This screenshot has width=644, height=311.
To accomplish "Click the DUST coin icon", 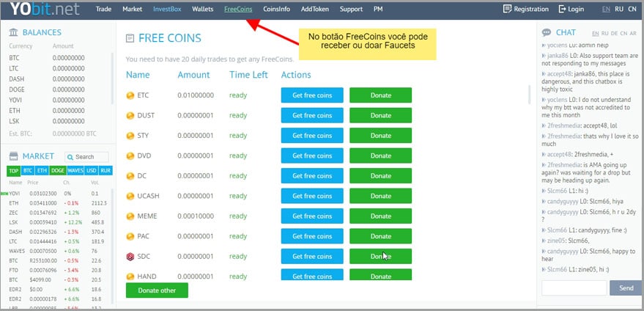I will [x=130, y=116].
